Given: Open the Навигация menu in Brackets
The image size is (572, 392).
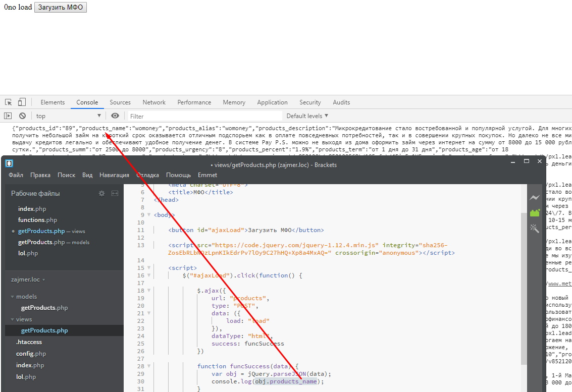Looking at the screenshot, I should (x=114, y=175).
